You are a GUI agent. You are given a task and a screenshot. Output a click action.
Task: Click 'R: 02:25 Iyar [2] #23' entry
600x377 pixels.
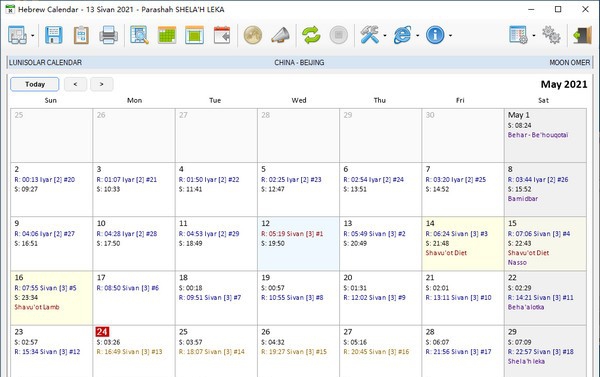point(291,180)
